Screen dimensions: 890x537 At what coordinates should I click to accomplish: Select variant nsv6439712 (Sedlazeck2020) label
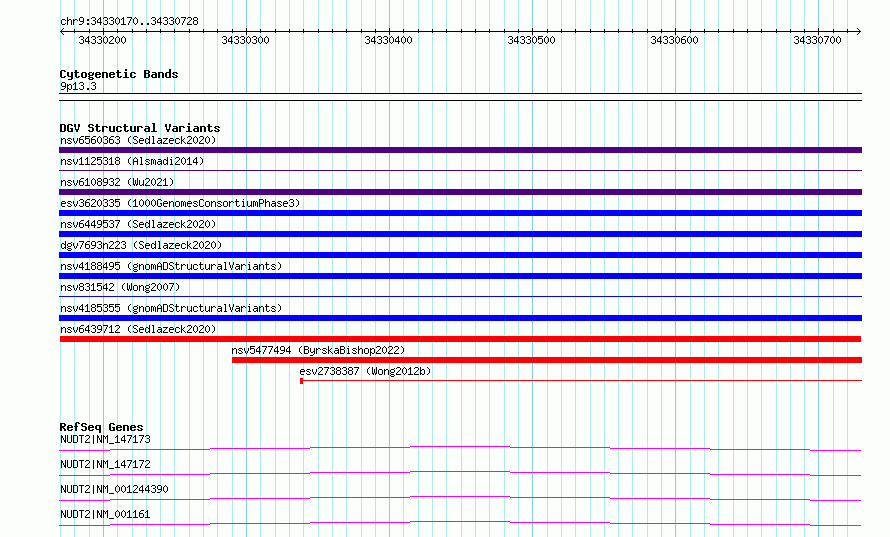point(138,329)
